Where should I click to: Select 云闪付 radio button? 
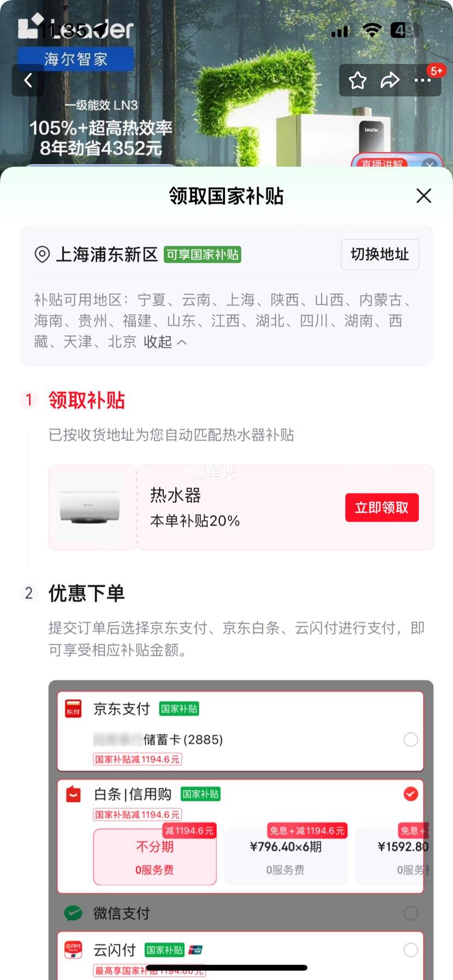point(411,950)
